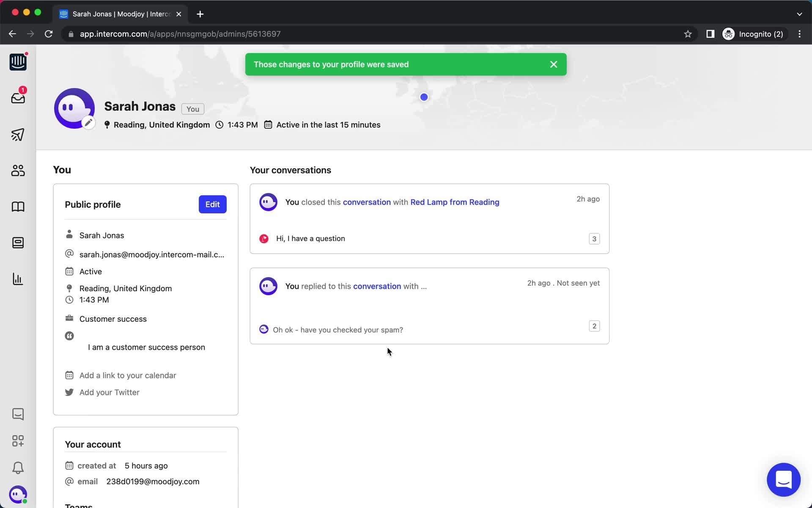This screenshot has height=508, width=812.
Task: Select 'Oh ok - have you checked your spam?'
Action: click(338, 330)
